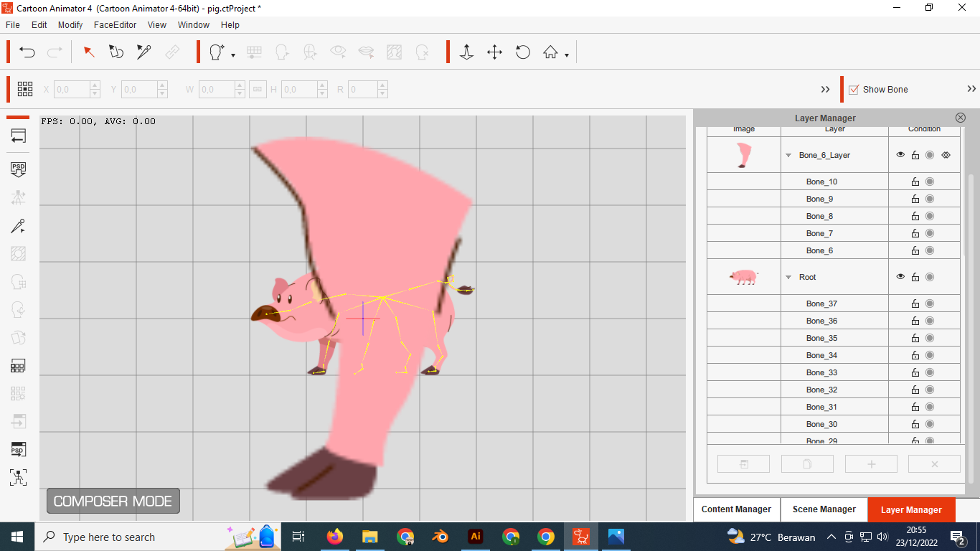
Task: Close the Layer Manager panel
Action: pyautogui.click(x=961, y=118)
